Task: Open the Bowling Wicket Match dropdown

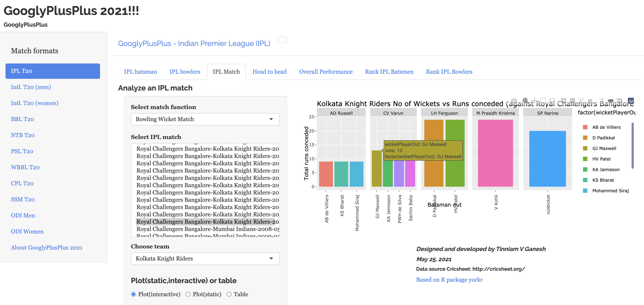Action: point(205,119)
